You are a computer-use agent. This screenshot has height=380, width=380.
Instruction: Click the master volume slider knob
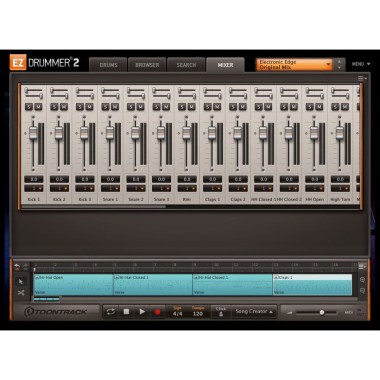322,312
